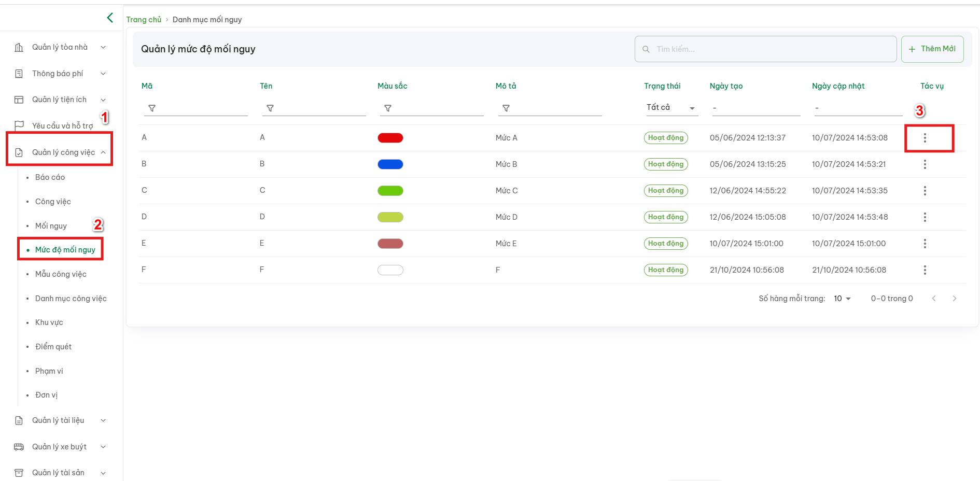This screenshot has height=481, width=980.
Task: Click the bus icon beside Quản lý xe buýt
Action: pyautogui.click(x=19, y=447)
